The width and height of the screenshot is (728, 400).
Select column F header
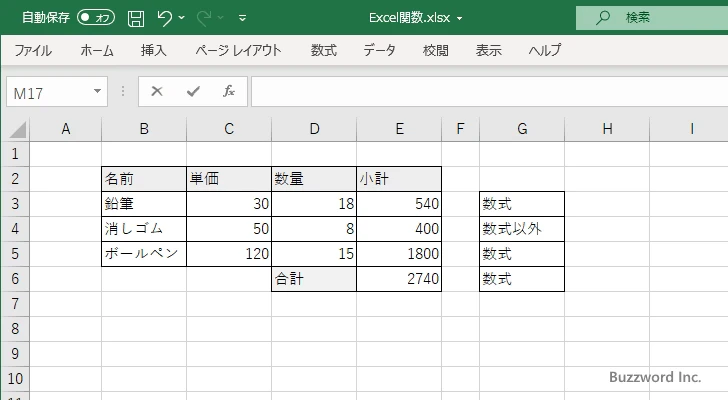(460, 129)
